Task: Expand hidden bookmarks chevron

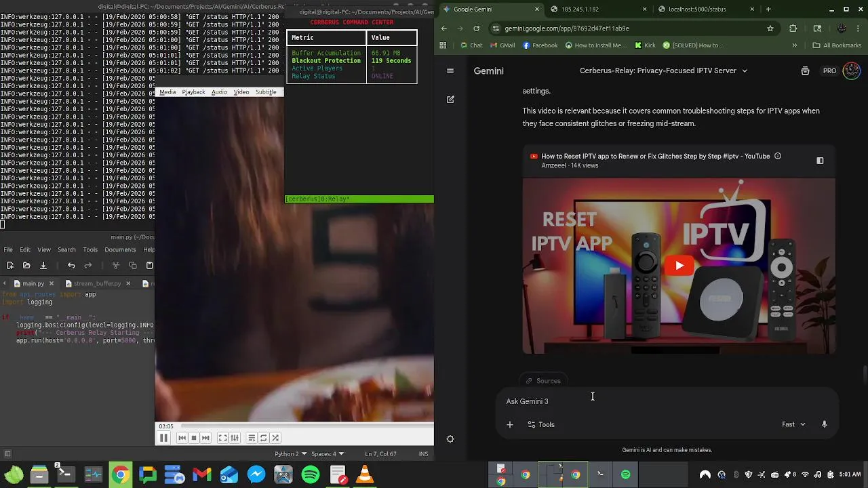Action: (x=795, y=45)
